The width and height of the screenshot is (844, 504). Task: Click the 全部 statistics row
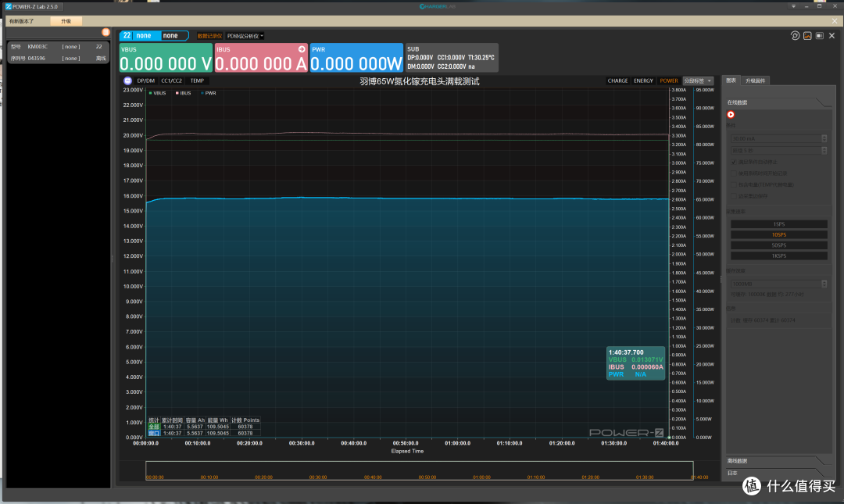[204, 427]
